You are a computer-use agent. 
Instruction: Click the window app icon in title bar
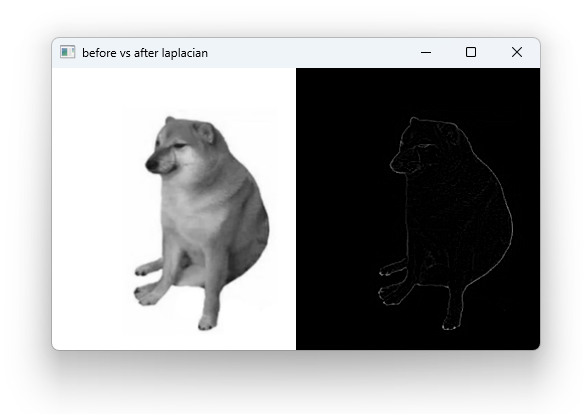[67, 52]
